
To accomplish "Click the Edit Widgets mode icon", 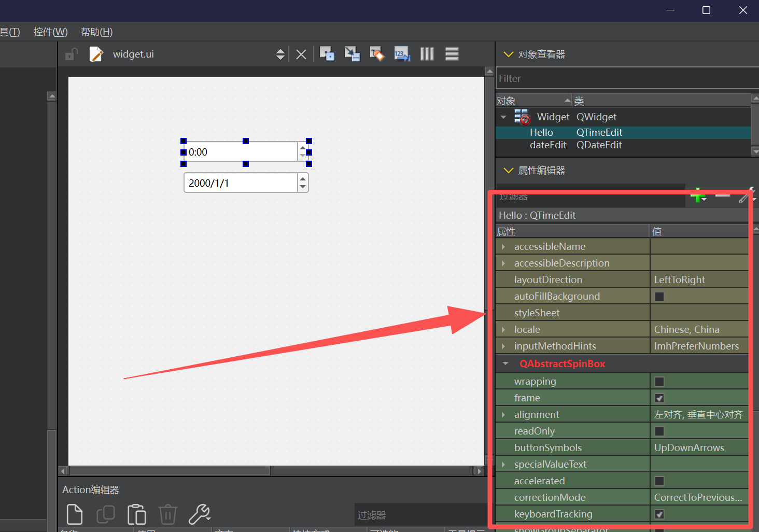I will (327, 54).
